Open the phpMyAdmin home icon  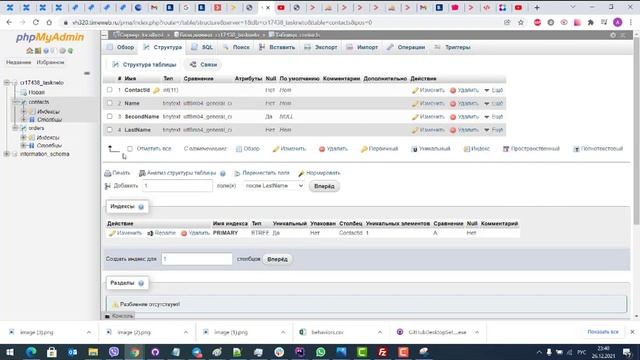29,51
